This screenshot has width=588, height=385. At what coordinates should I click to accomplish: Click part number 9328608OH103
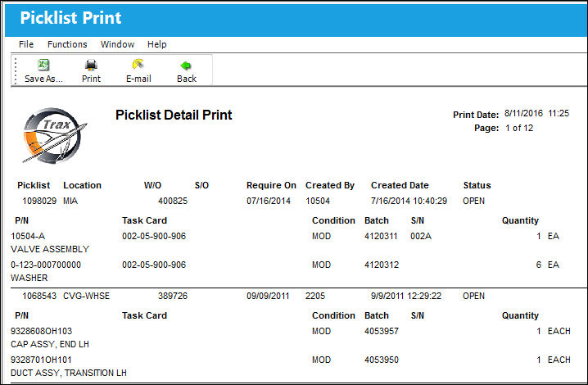41,331
